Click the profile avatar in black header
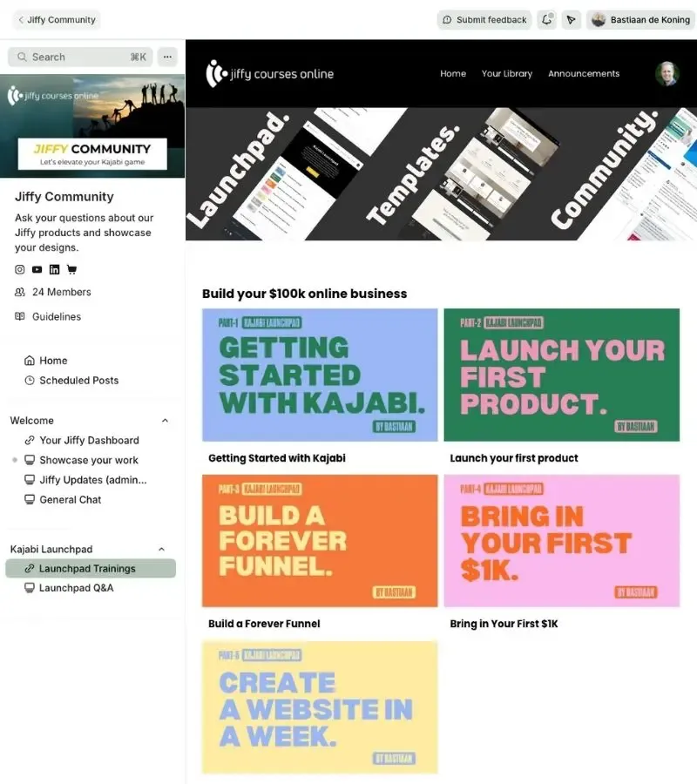The height and width of the screenshot is (784, 697). (667, 73)
